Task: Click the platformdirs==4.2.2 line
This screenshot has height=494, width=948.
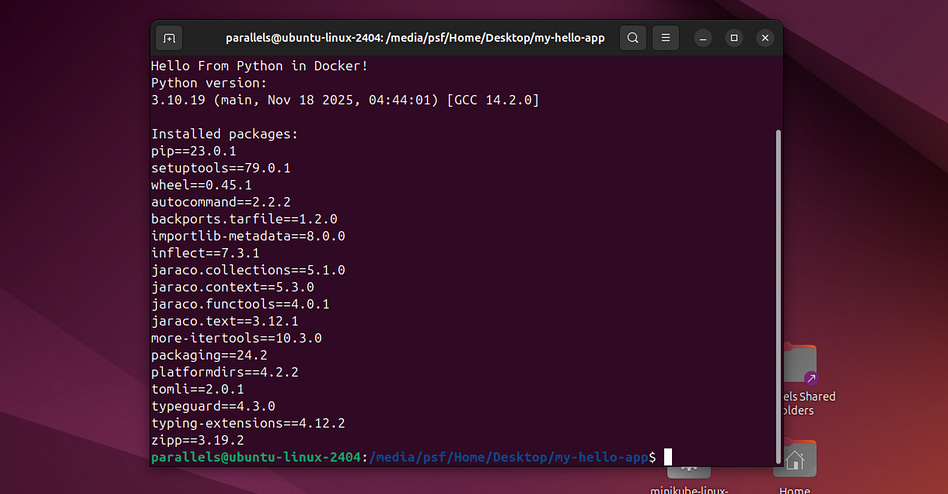Action: point(224,372)
